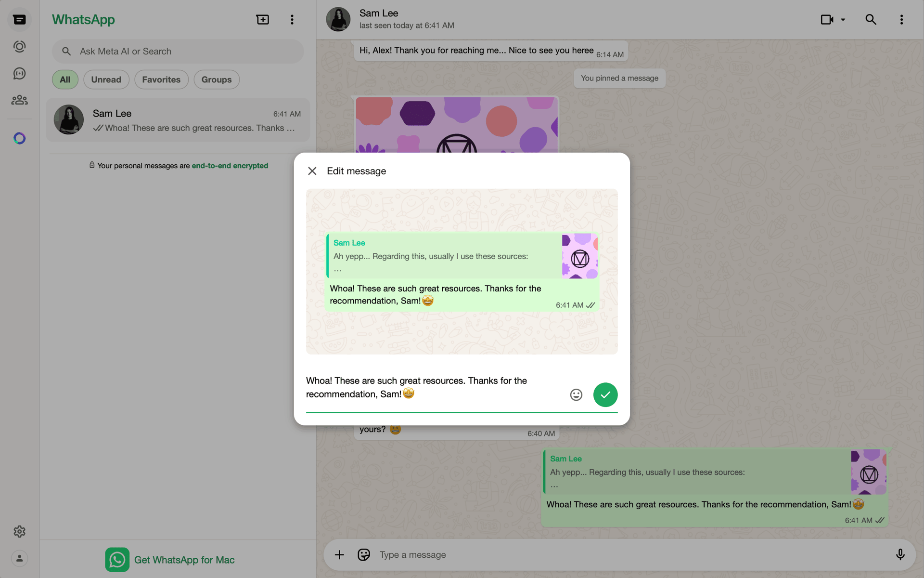This screenshot has height=578, width=924.
Task: Open chat list menu dots
Action: (292, 20)
